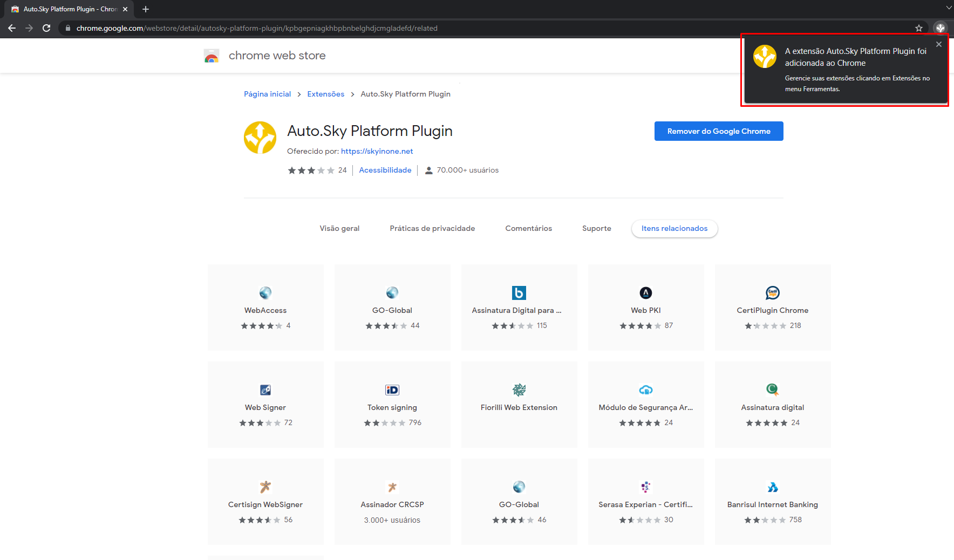Image resolution: width=954 pixels, height=560 pixels.
Task: Open Assinatura digital green icon
Action: coord(773,390)
